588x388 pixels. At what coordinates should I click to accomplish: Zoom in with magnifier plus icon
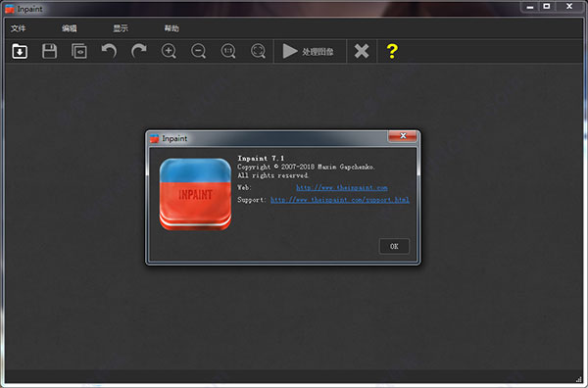point(169,51)
